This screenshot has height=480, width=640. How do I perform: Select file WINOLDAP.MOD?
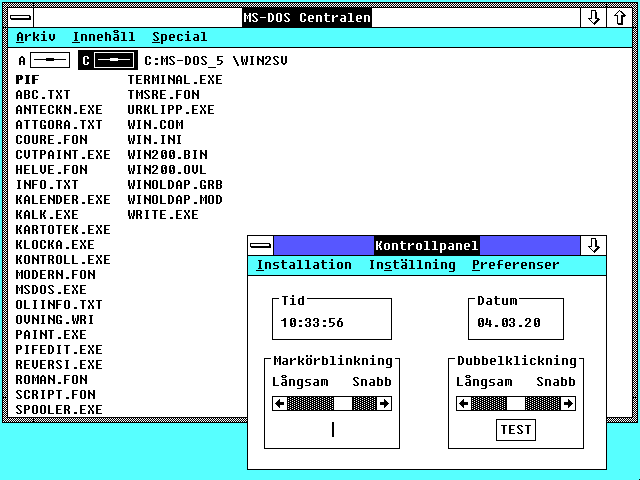[175, 200]
